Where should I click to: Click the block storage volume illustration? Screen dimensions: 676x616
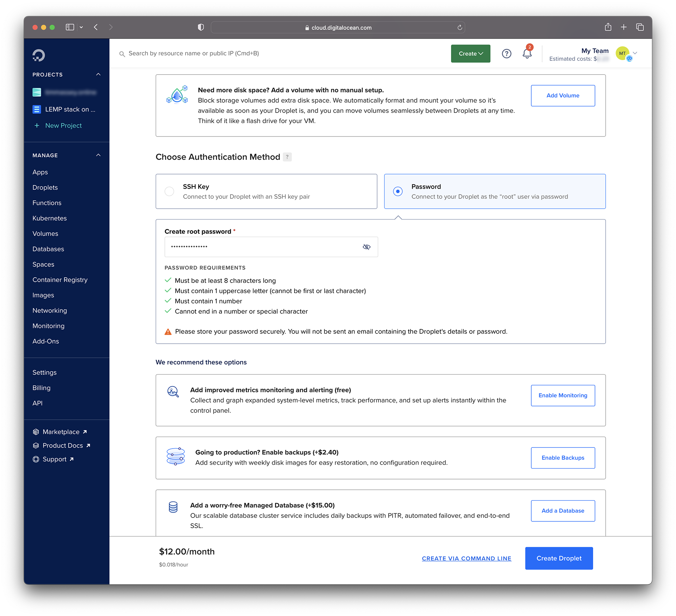pyautogui.click(x=177, y=94)
